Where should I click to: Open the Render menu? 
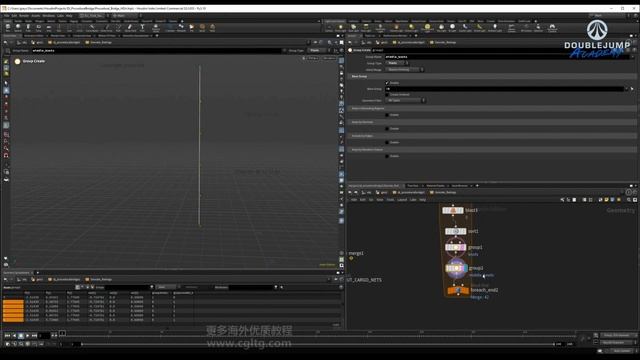tap(24, 16)
